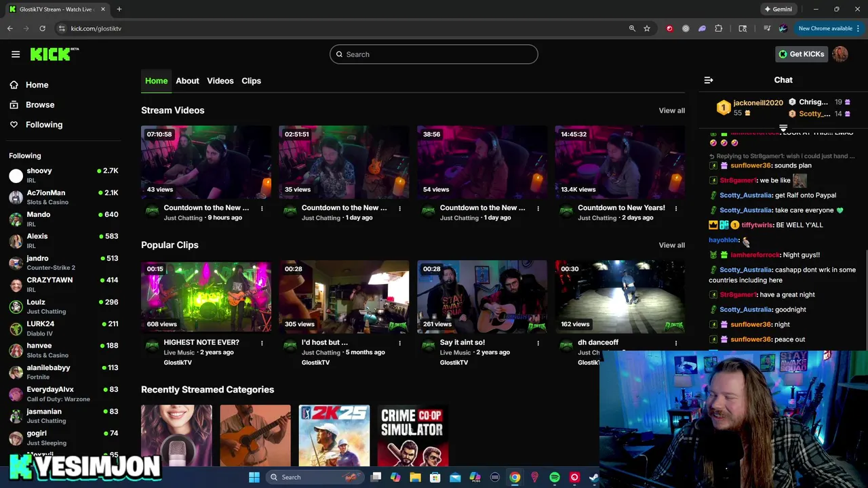The width and height of the screenshot is (868, 488).
Task: Open Alexis channel in Following list
Action: [x=64, y=241]
